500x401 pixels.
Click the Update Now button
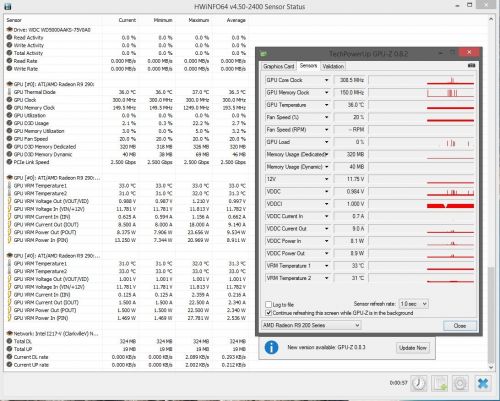[413, 348]
